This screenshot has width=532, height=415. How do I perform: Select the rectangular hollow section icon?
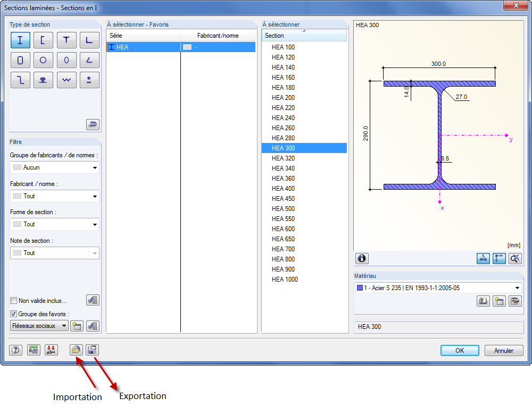point(20,60)
